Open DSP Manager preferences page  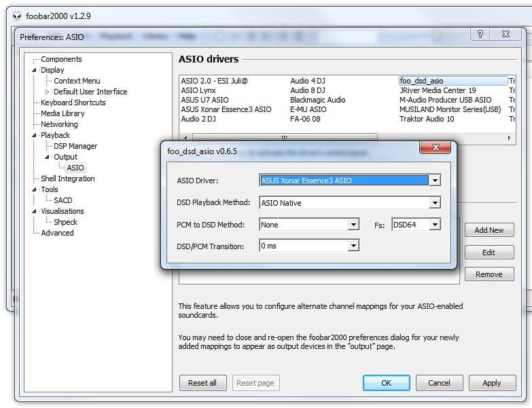[x=75, y=146]
